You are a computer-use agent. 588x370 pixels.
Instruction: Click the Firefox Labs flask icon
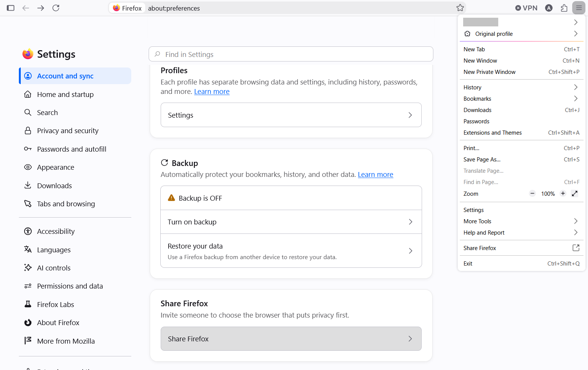pyautogui.click(x=28, y=304)
